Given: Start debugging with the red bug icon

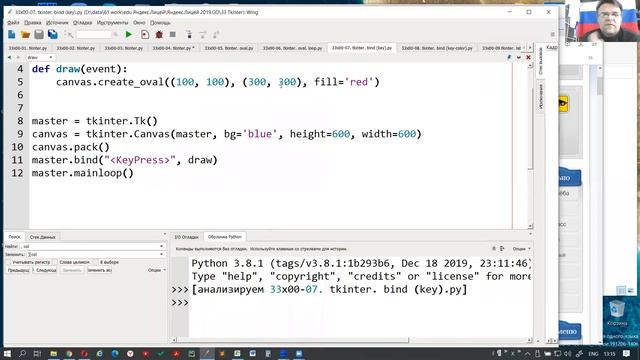Looking at the screenshot, I should tap(159, 35).
